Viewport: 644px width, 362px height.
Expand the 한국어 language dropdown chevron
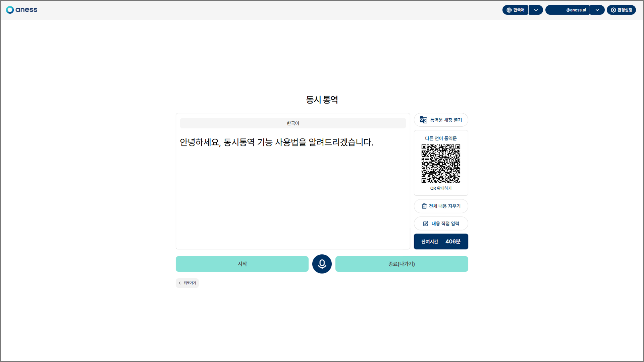tap(536, 10)
